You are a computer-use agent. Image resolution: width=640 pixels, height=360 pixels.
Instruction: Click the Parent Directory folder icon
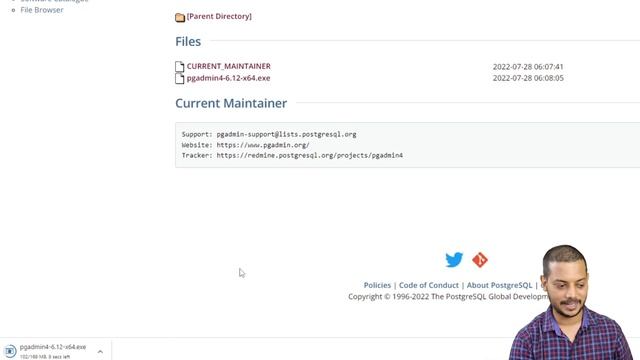click(180, 17)
